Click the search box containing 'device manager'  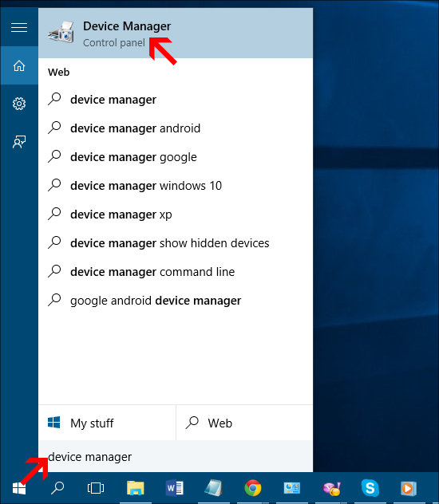tap(176, 456)
